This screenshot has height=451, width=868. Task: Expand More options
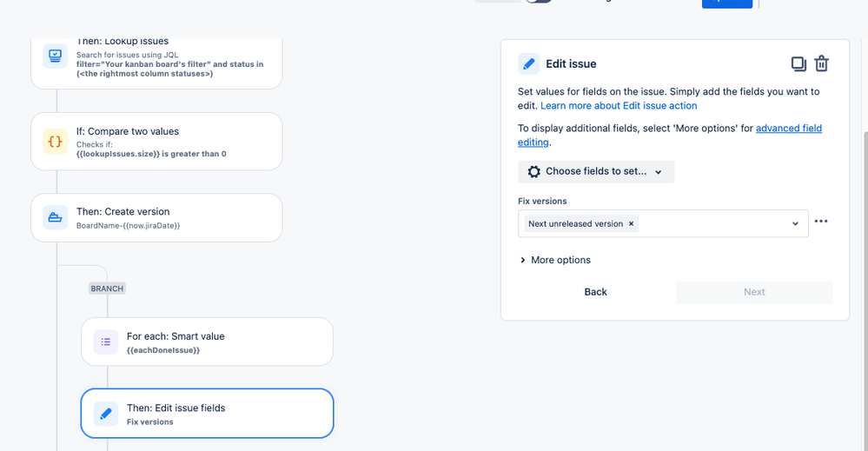coord(555,260)
